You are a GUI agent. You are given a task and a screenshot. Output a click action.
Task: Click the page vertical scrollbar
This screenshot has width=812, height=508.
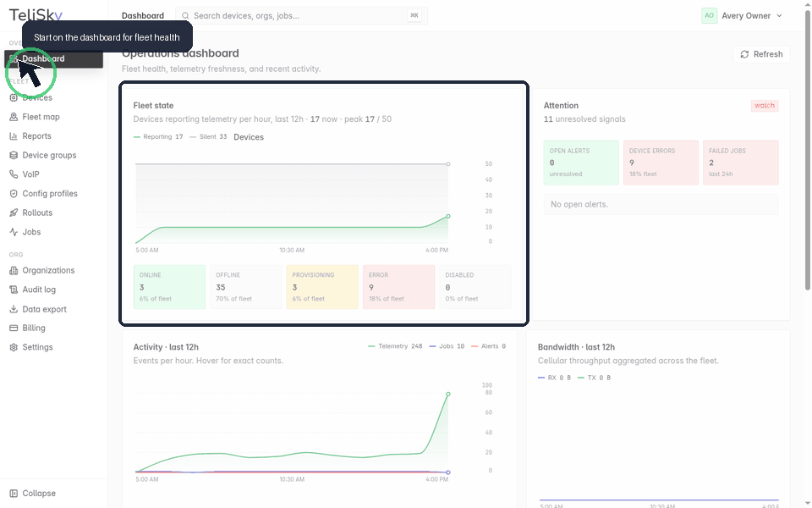click(x=807, y=151)
